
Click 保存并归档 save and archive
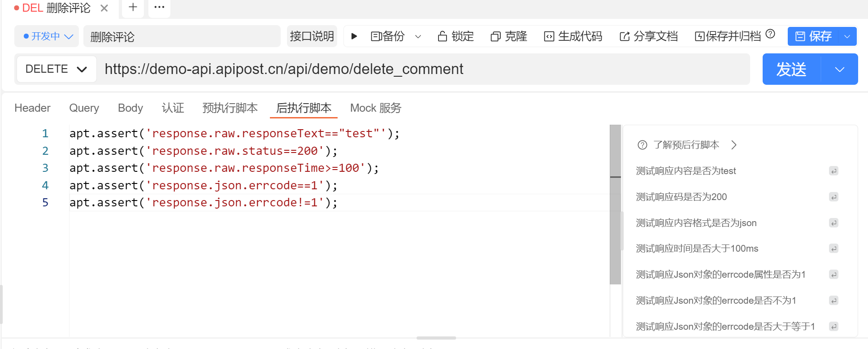point(728,36)
